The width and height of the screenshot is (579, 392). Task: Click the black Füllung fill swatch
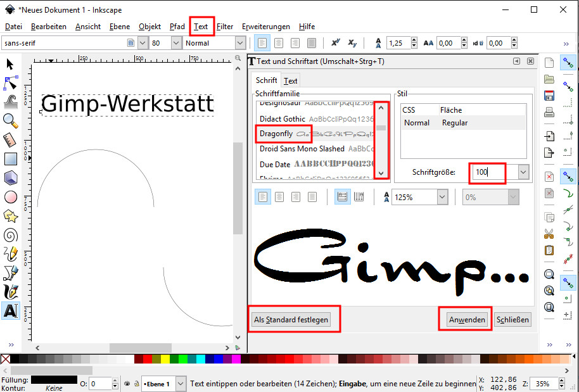(54, 379)
